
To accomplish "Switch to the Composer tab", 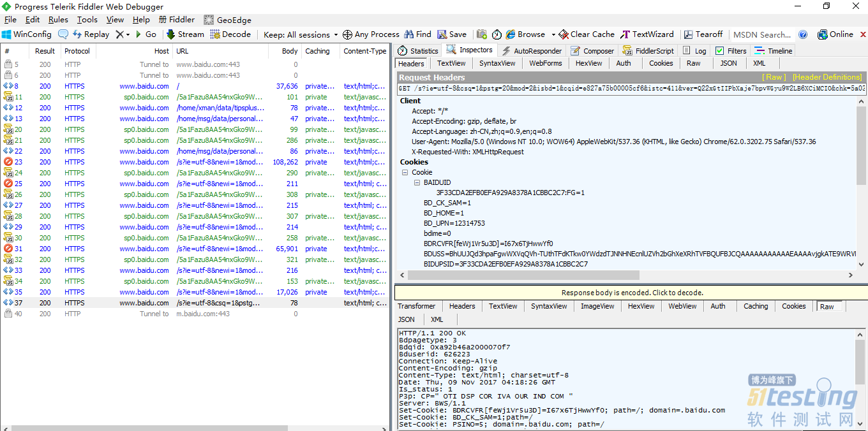I will coord(592,50).
